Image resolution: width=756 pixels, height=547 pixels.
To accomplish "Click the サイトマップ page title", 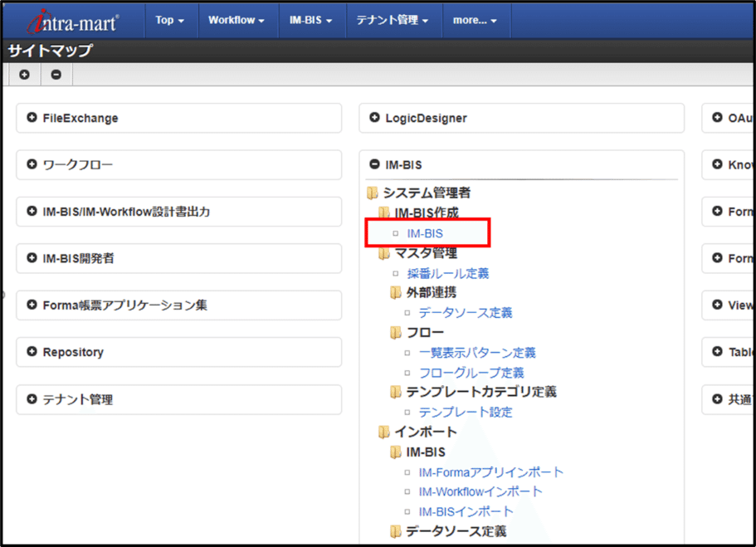I will [50, 51].
